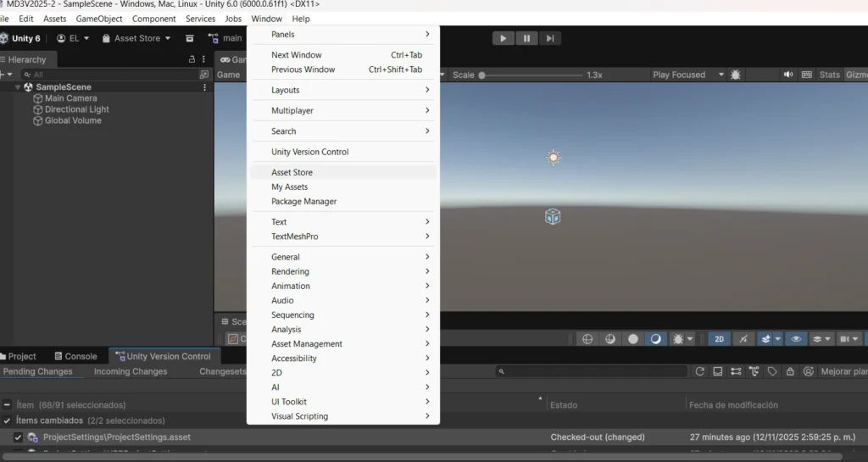
Task: Click the invite user icon in Version Control
Action: [x=808, y=371]
